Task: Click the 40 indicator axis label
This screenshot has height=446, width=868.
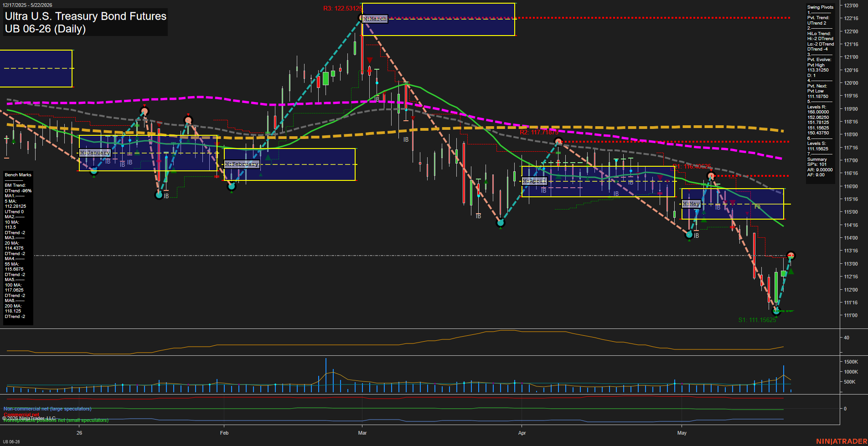Action: (x=847, y=338)
